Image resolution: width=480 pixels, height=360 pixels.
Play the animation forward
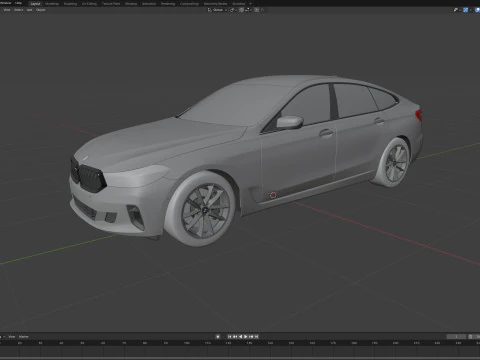click(x=246, y=337)
